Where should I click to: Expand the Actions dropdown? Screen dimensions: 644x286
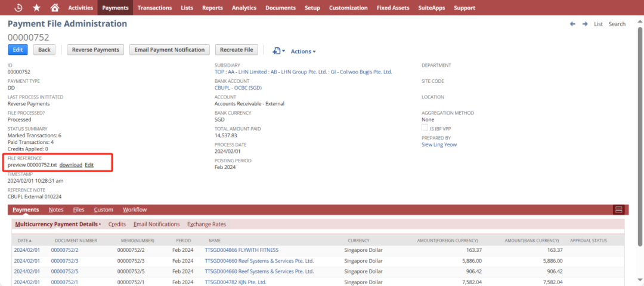[x=303, y=51]
